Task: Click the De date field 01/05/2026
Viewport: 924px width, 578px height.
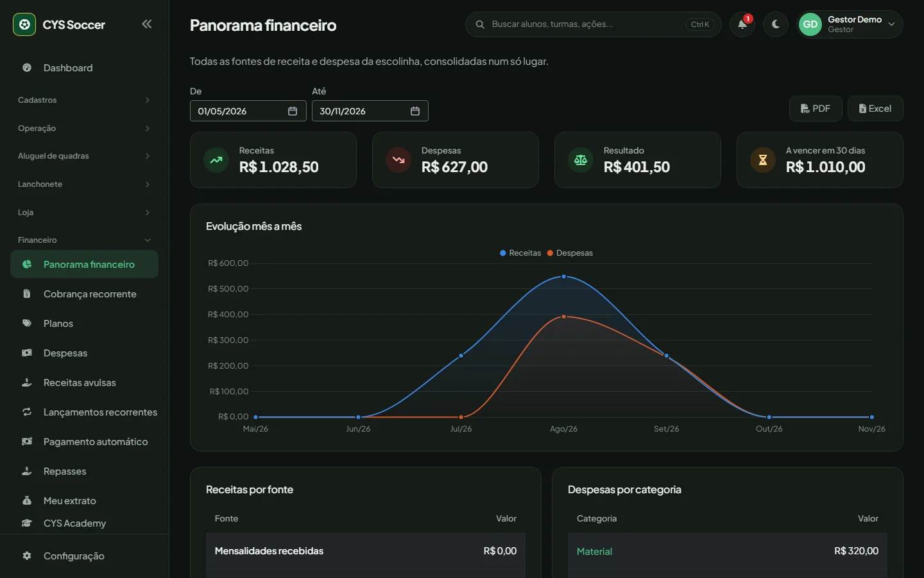Action: pyautogui.click(x=248, y=111)
